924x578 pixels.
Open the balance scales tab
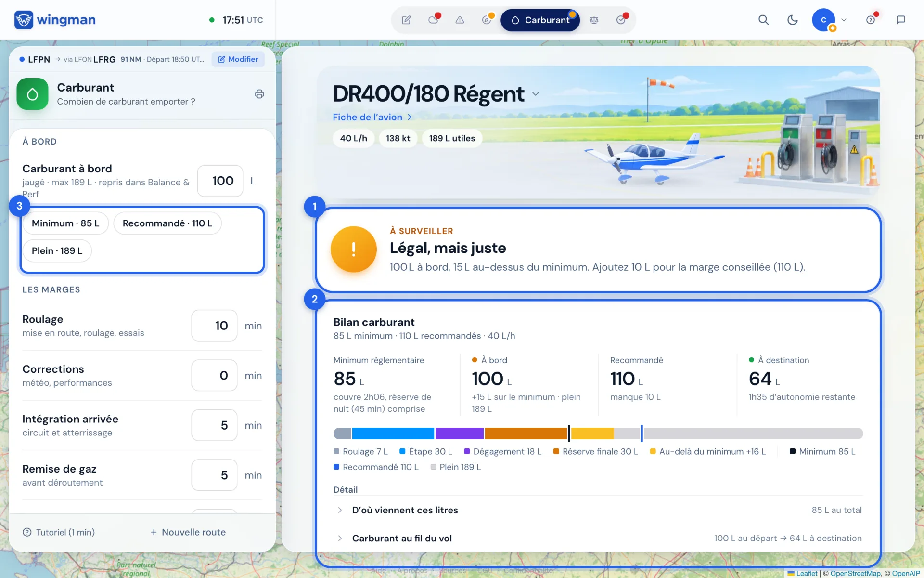point(594,20)
